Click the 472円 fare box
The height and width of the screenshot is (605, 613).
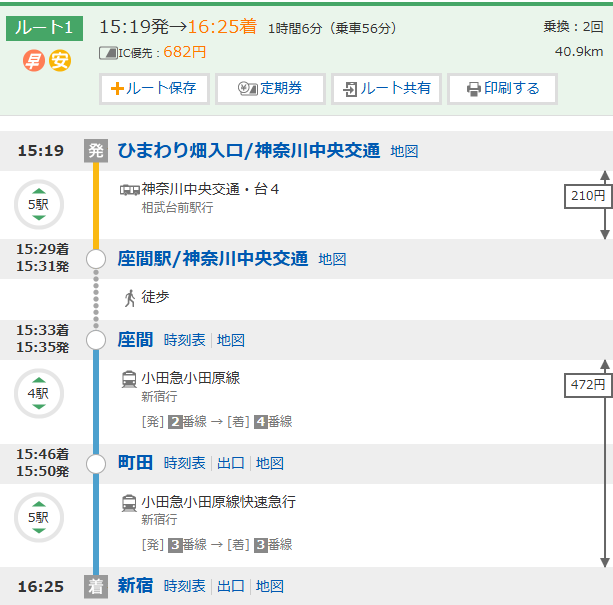point(588,385)
